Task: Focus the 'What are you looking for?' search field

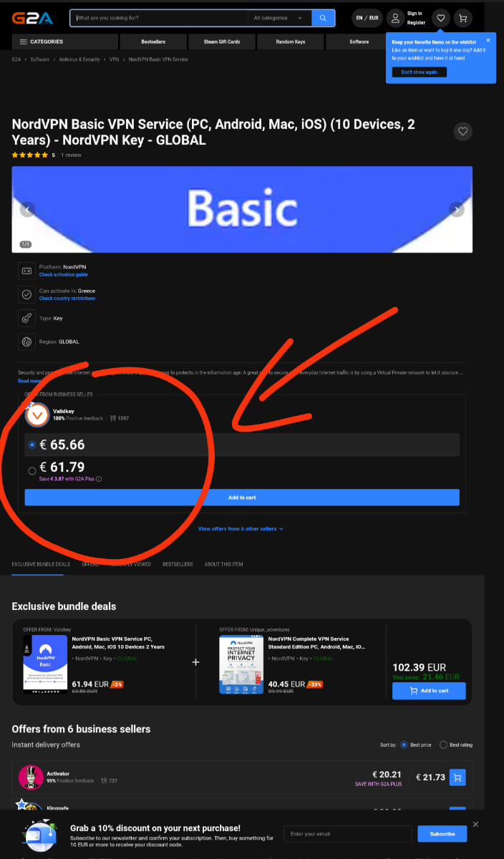Action: point(159,18)
